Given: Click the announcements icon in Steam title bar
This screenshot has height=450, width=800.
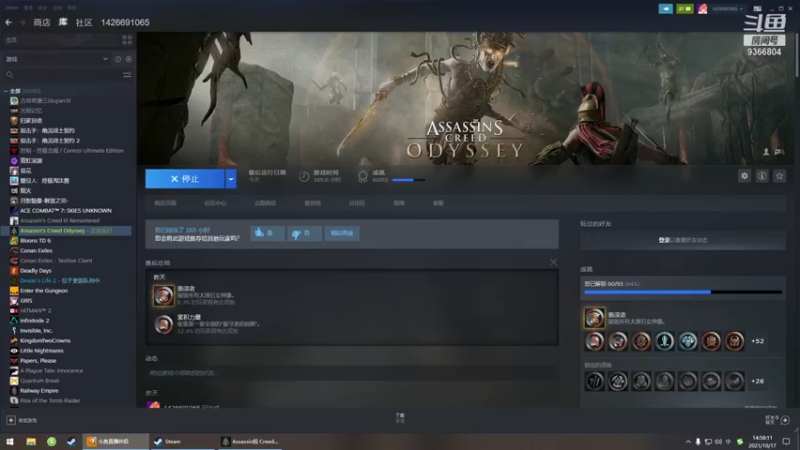Looking at the screenshot, I should 665,9.
